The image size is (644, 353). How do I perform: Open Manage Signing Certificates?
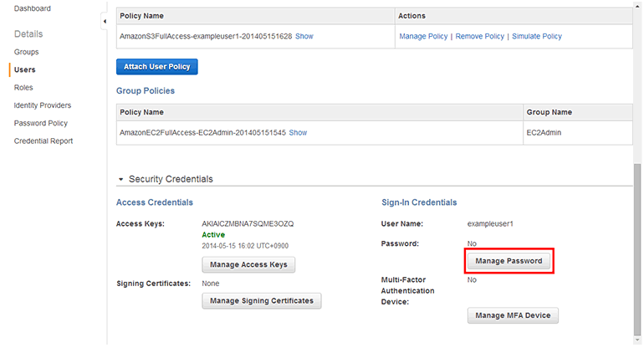[262, 300]
